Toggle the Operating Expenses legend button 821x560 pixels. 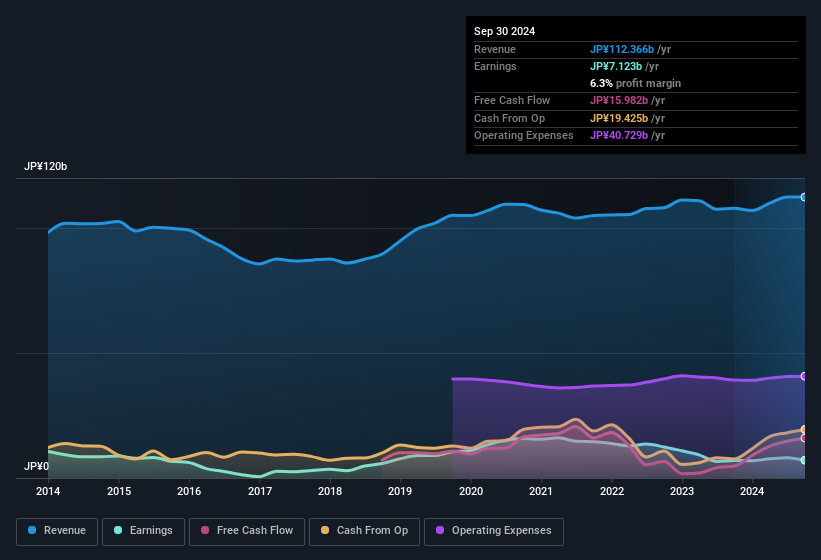494,531
